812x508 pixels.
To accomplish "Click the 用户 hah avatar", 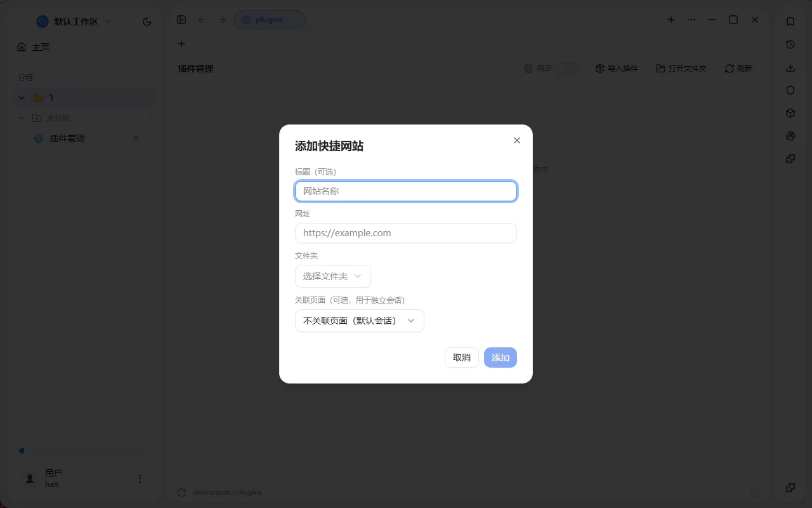I will [x=30, y=479].
